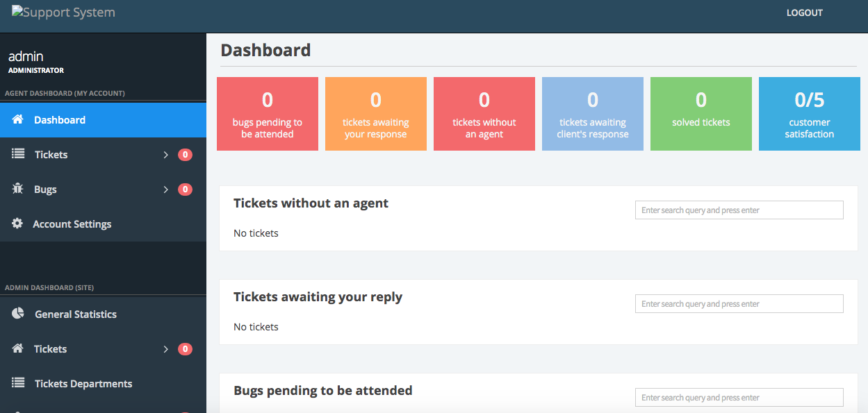Click the pie chart icon for General Statistics
The image size is (868, 413).
18,314
